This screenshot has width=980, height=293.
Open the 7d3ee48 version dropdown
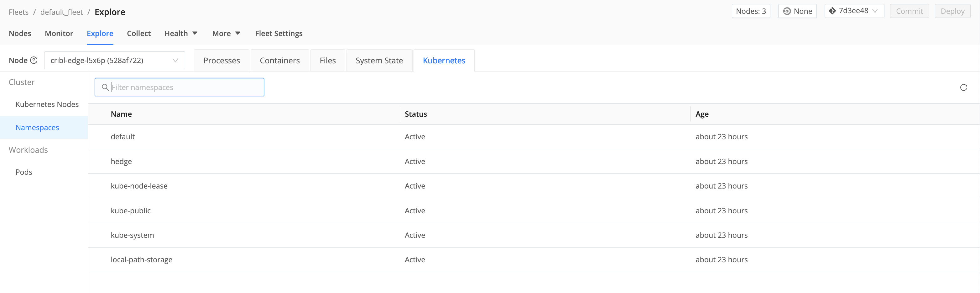point(854,11)
